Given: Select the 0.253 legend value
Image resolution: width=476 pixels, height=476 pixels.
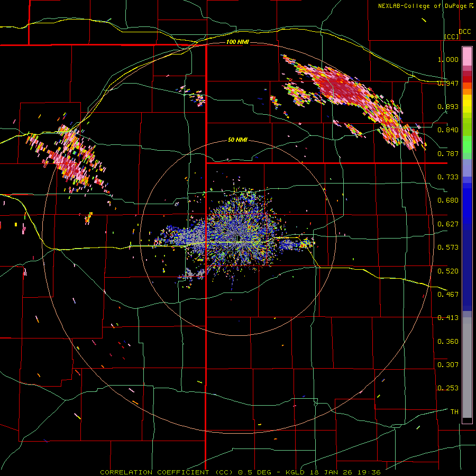Looking at the screenshot, I should point(448,388).
